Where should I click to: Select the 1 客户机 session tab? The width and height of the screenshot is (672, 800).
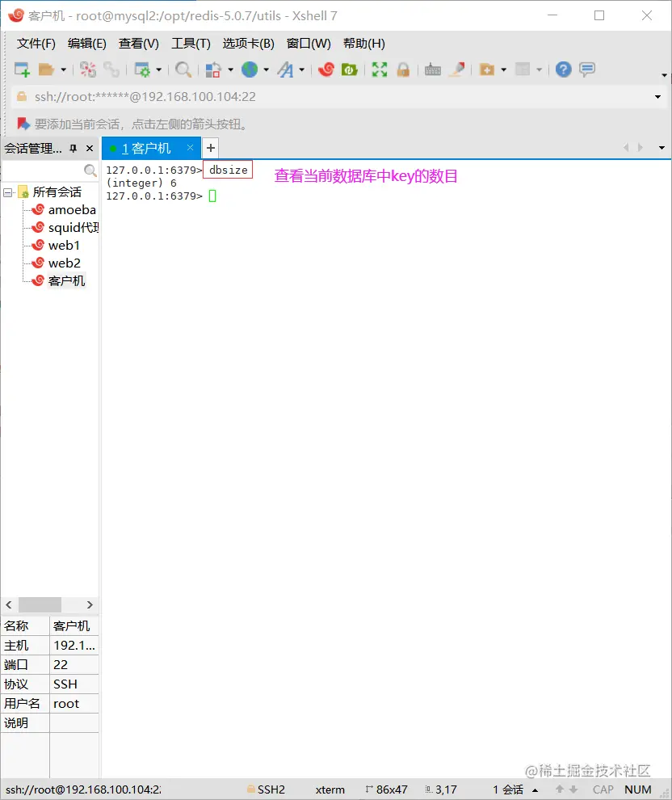pyautogui.click(x=146, y=149)
